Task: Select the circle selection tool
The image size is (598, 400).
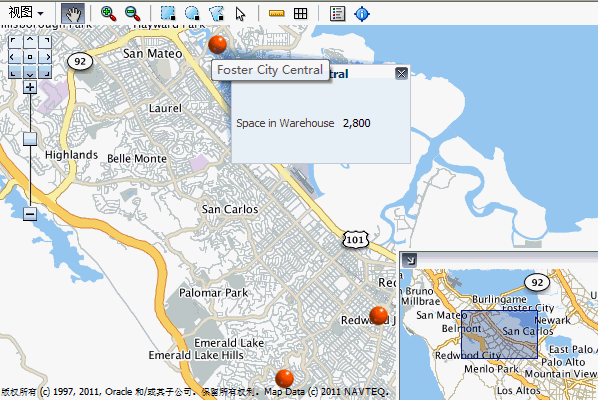Action: click(192, 14)
